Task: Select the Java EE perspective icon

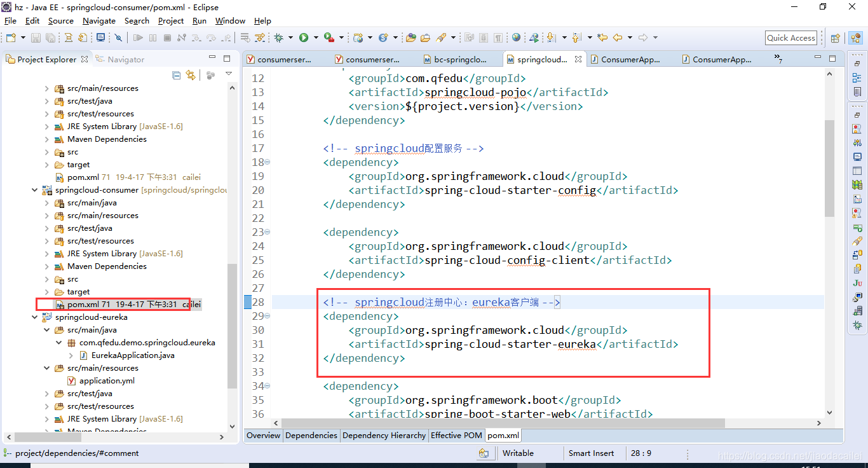Action: tap(855, 38)
